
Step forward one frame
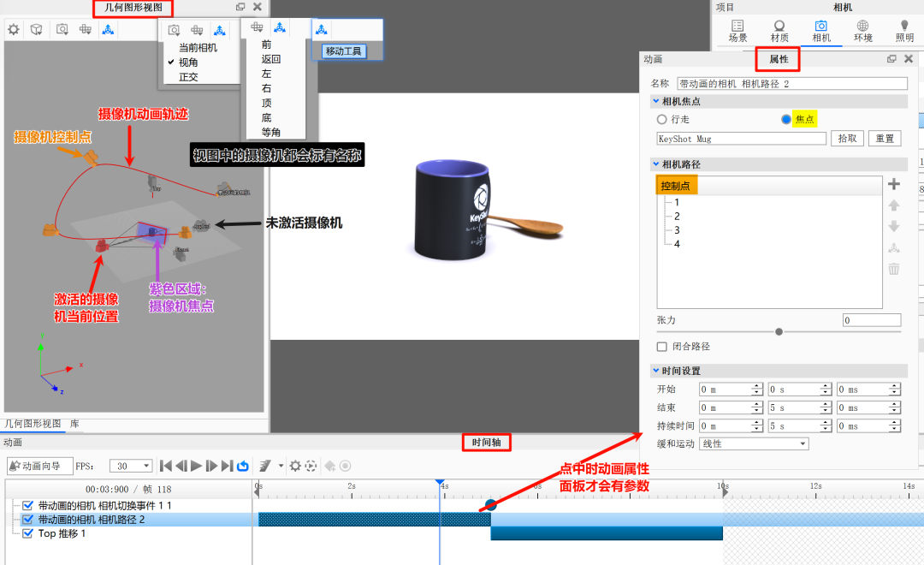212,466
